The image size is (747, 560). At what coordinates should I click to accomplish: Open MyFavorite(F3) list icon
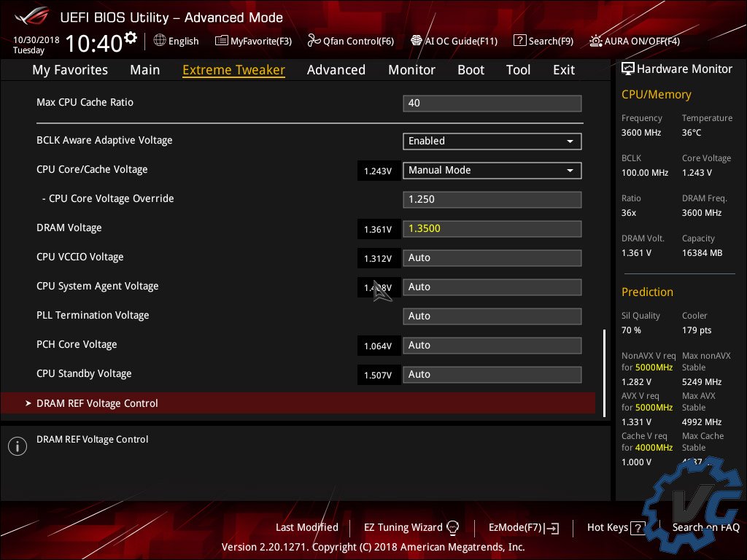click(x=222, y=41)
